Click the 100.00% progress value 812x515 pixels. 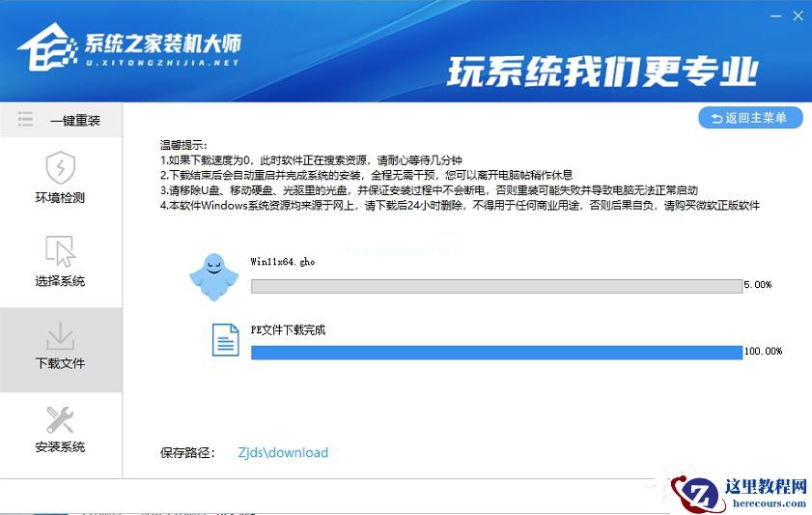pyautogui.click(x=764, y=351)
